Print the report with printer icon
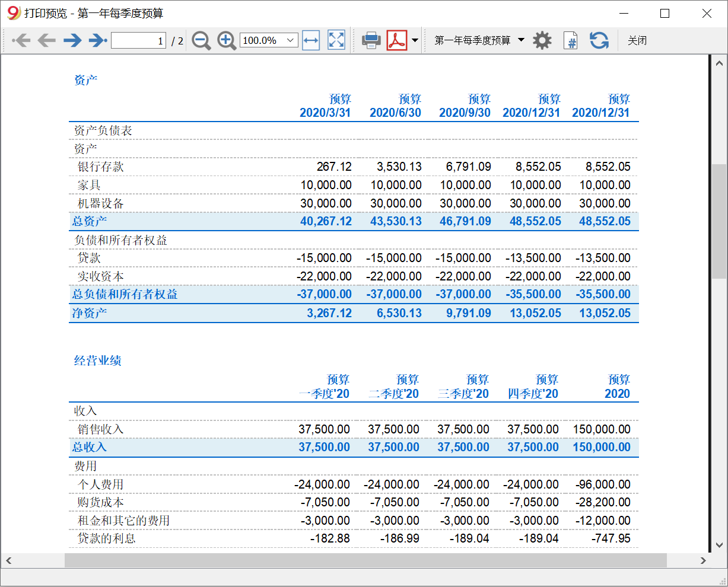728x587 pixels. coord(371,40)
